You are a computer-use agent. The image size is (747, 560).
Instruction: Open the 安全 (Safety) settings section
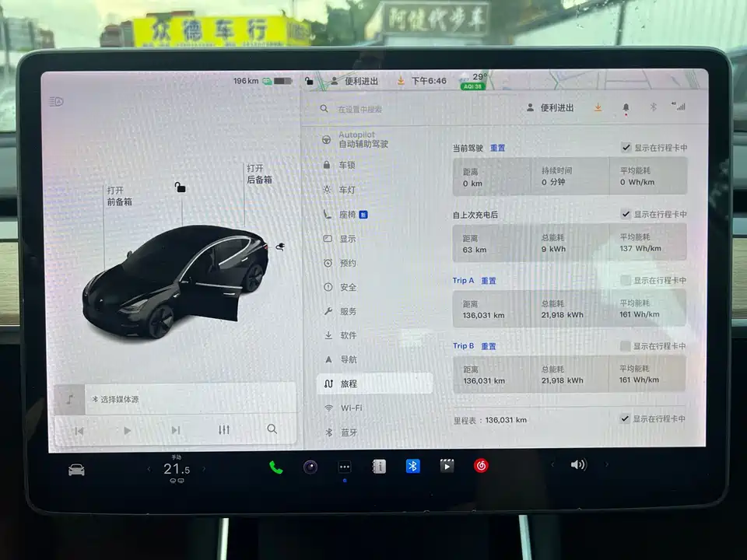coord(328,287)
